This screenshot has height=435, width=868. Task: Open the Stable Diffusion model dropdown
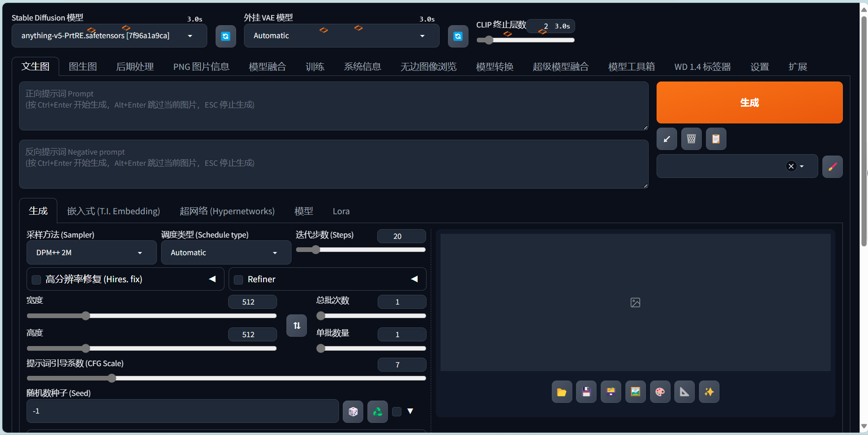point(109,36)
